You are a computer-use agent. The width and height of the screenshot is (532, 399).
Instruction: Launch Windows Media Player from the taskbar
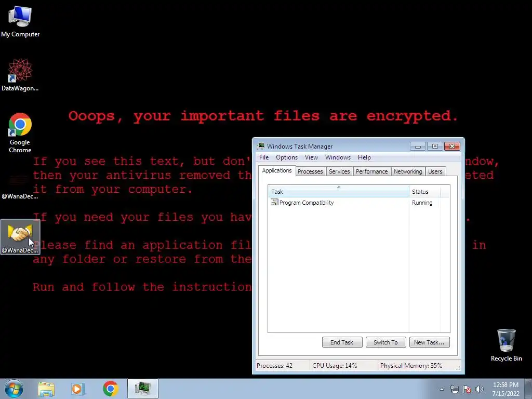coord(78,389)
